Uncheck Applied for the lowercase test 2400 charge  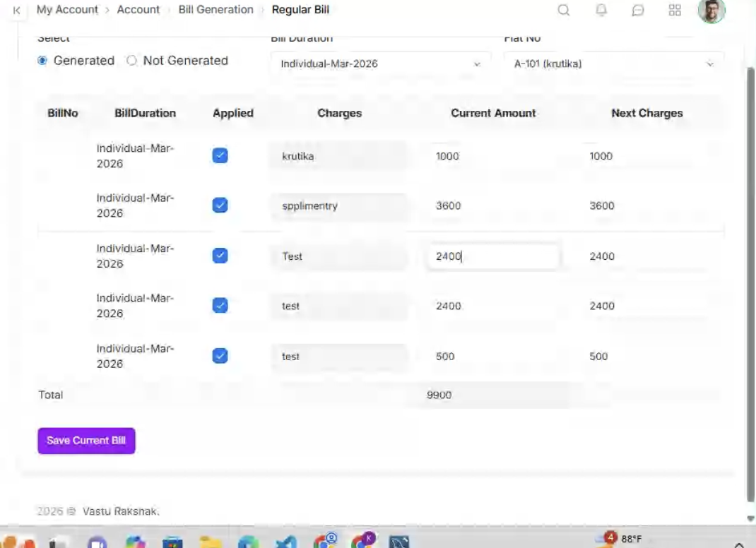[220, 306]
